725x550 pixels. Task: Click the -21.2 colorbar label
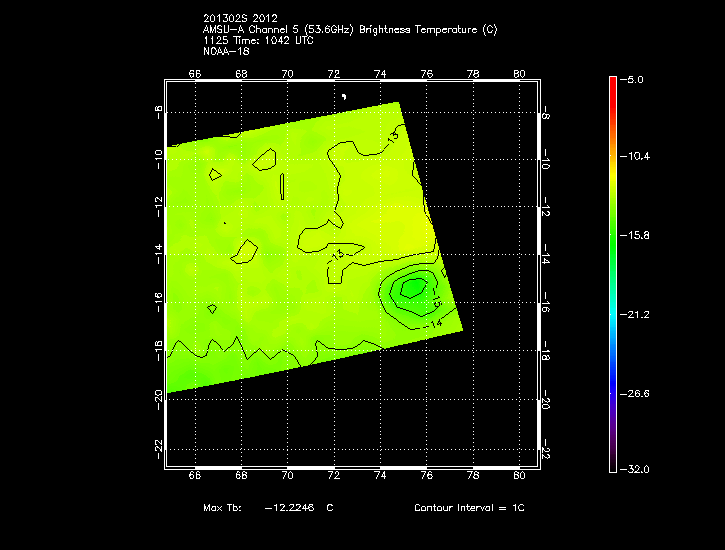point(638,314)
